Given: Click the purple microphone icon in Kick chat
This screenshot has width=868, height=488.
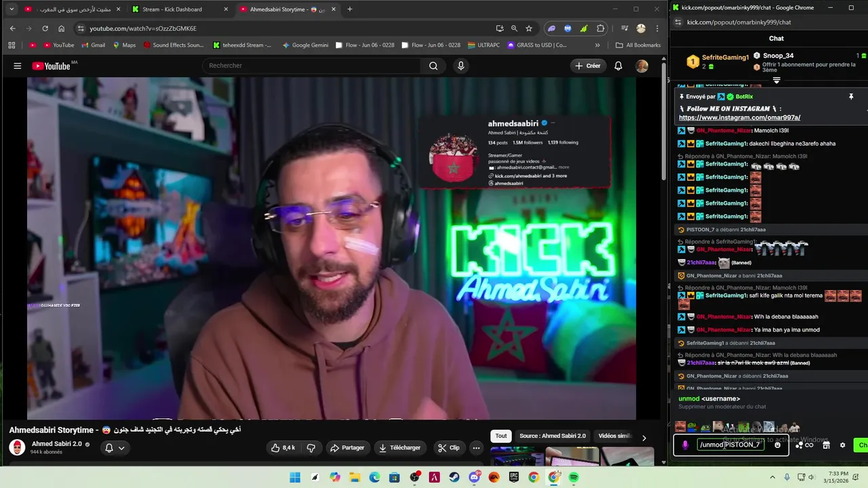Looking at the screenshot, I should click(685, 445).
